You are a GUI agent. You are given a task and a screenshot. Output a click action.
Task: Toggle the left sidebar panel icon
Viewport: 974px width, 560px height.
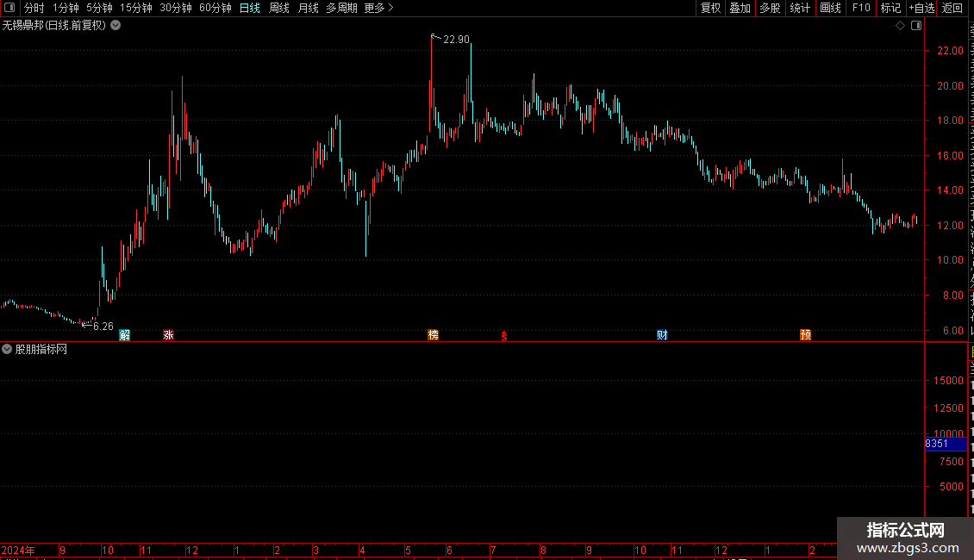click(x=9, y=8)
